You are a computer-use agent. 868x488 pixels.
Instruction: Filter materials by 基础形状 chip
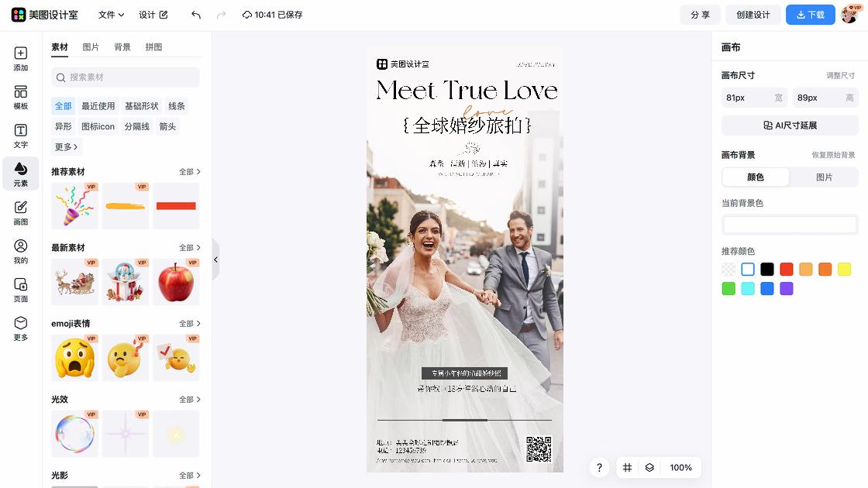[x=142, y=106]
